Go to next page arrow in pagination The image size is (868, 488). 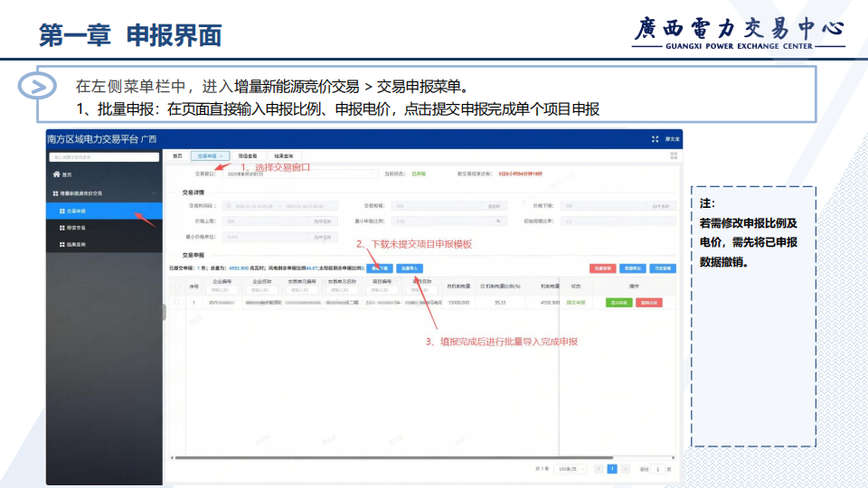(x=625, y=469)
